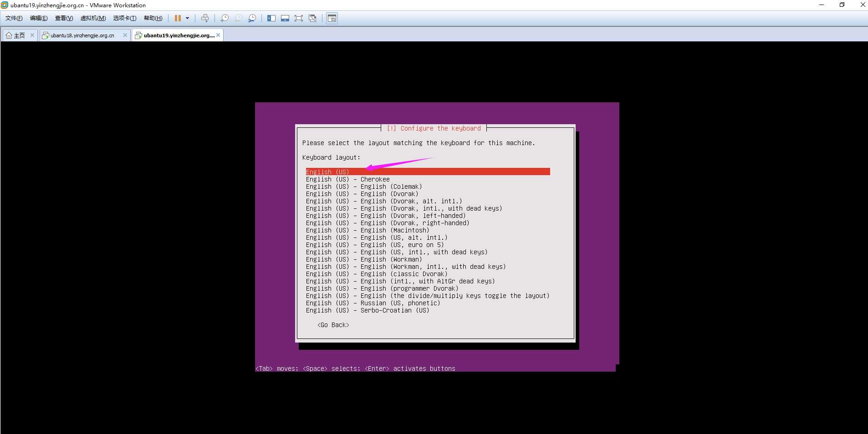Select English (US) - English (Dvorak)
868x434 pixels.
click(362, 194)
